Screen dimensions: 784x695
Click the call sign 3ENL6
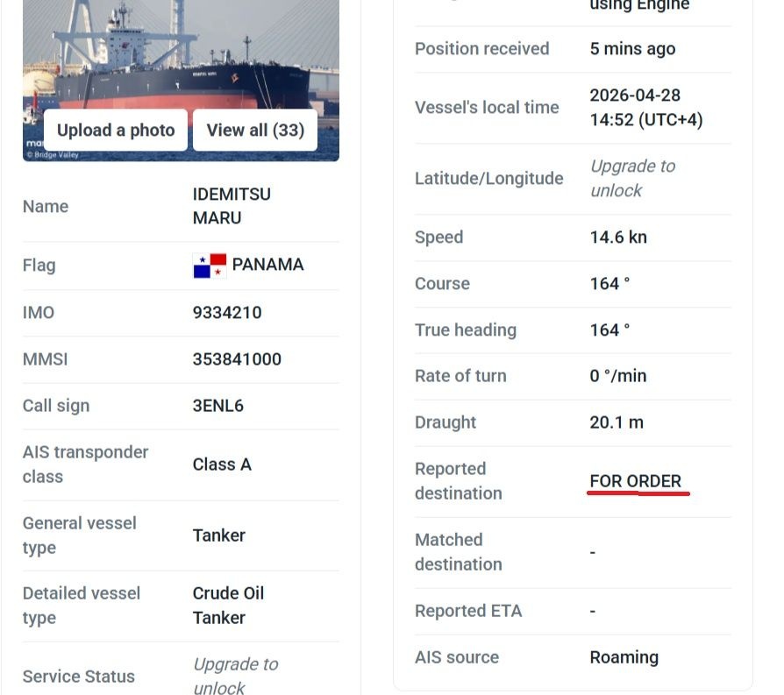pyautogui.click(x=218, y=406)
